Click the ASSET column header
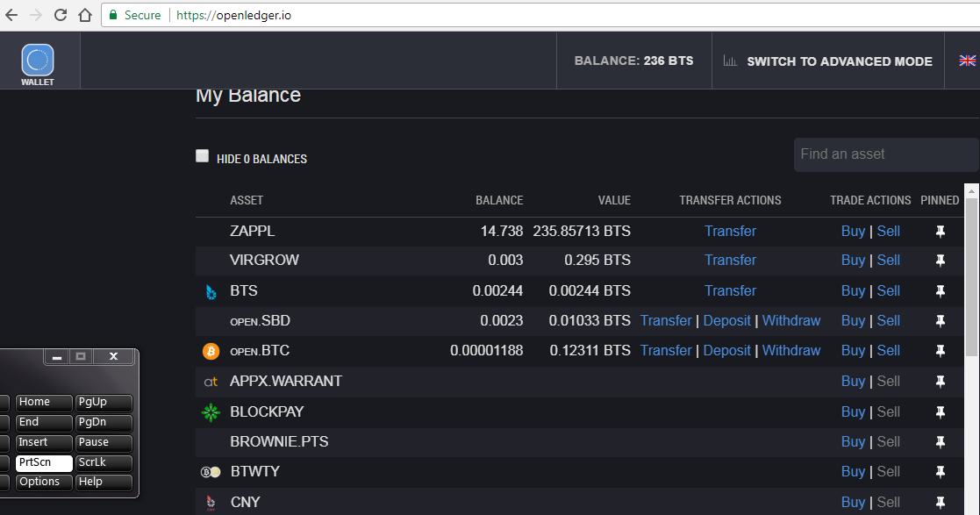Screen dimensions: 980x515 [x=247, y=201]
